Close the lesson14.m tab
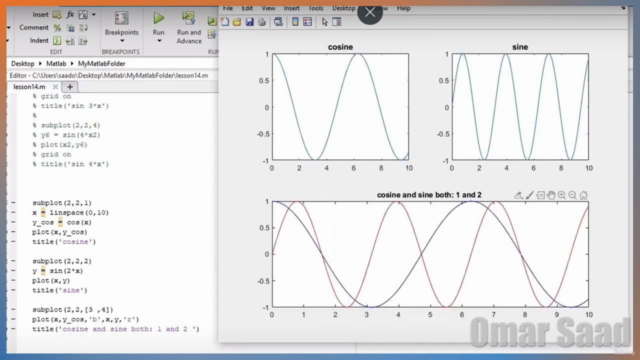Image resolution: width=640 pixels, height=360 pixels. click(55, 87)
